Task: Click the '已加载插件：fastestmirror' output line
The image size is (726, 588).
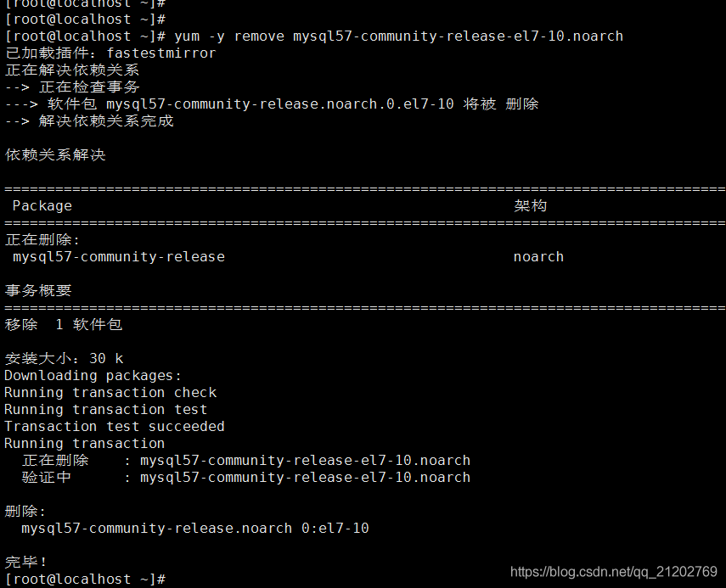Action: pyautogui.click(x=110, y=53)
